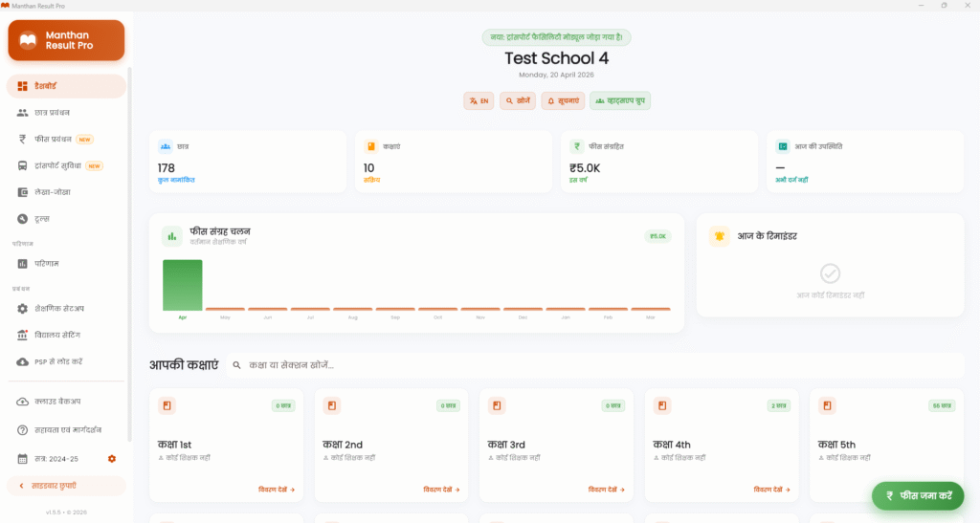Toggle language with the EN button
Image resolution: width=980 pixels, height=523 pixels.
(x=479, y=100)
